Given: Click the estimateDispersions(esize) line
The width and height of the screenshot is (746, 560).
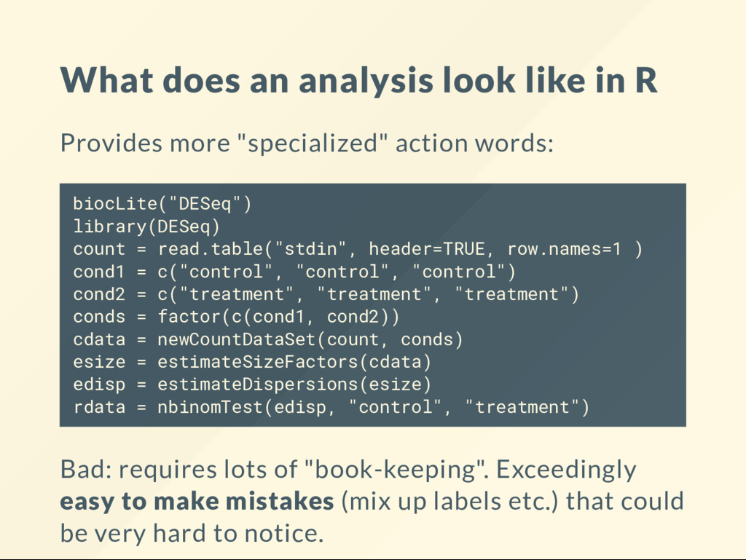Looking at the screenshot, I should [252, 384].
